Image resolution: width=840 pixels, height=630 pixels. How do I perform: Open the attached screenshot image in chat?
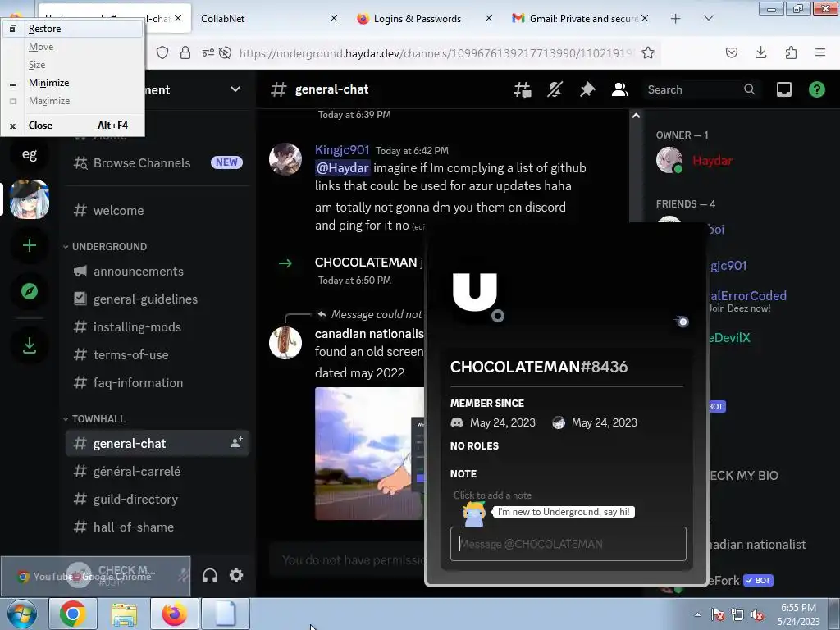tap(370, 453)
